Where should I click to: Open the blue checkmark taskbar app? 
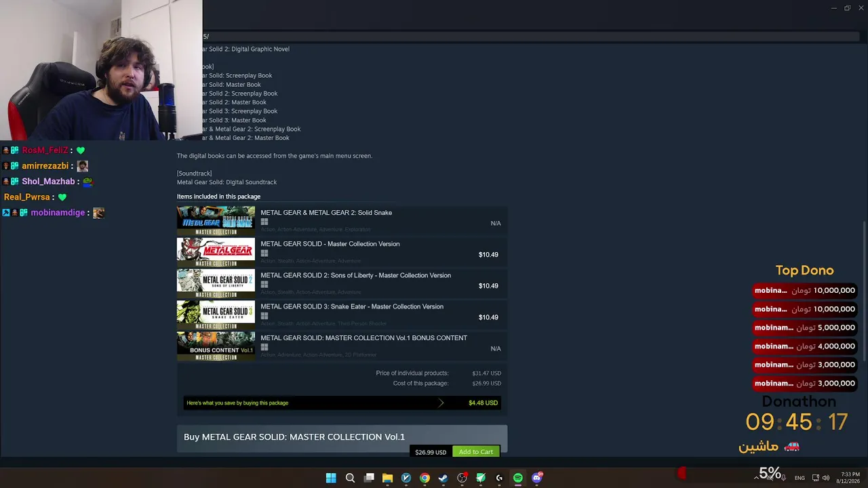click(x=406, y=478)
